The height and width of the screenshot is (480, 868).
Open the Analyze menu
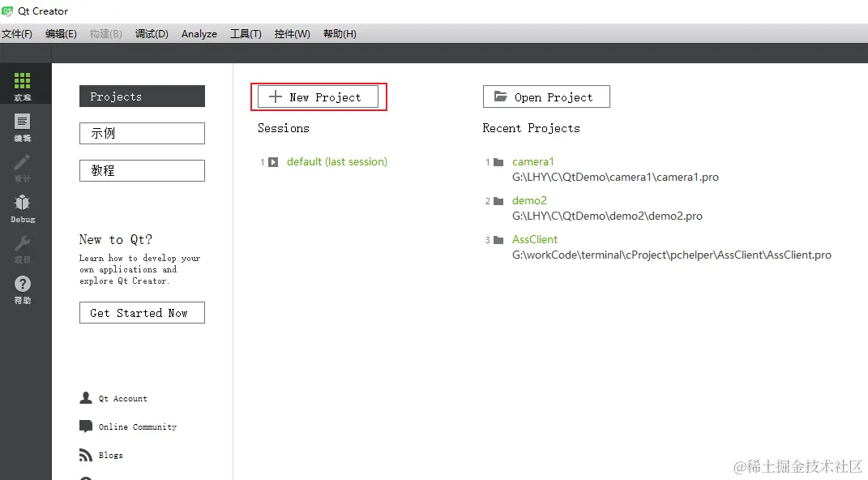click(199, 34)
